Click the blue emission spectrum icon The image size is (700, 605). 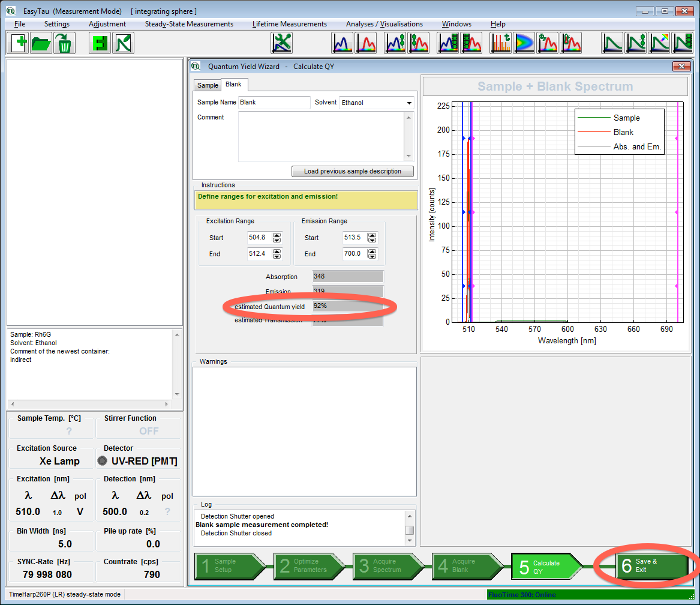point(343,43)
